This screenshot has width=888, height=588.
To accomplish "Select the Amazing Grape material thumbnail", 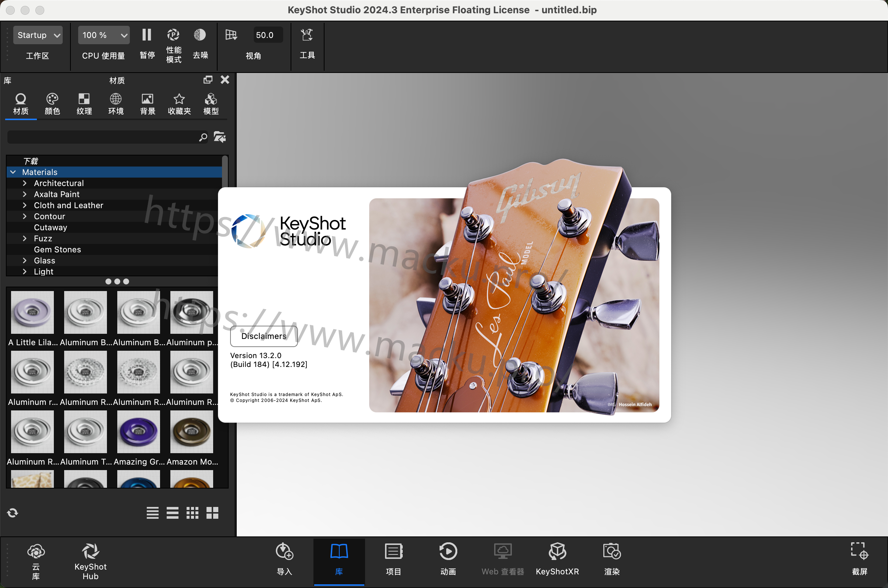I will coord(139,432).
